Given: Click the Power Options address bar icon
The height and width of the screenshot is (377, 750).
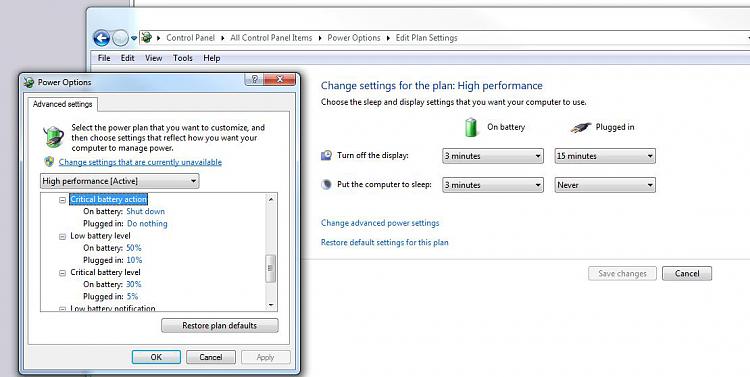Looking at the screenshot, I should point(147,37).
